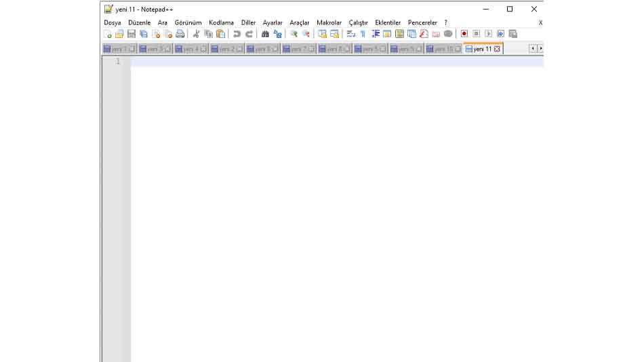Click the Undo arrow icon

(x=237, y=34)
